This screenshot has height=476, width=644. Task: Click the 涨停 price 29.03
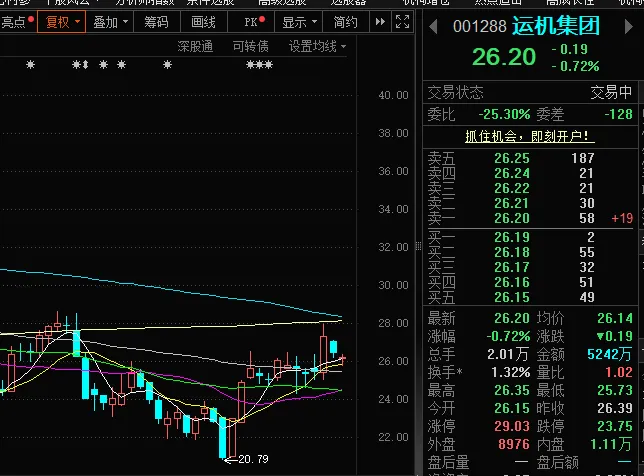[x=512, y=426]
